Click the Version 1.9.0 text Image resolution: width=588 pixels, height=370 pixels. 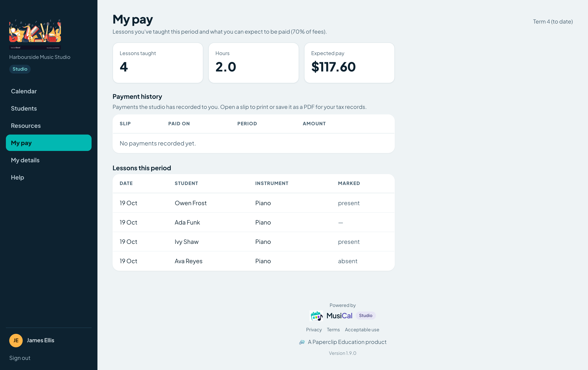(x=343, y=353)
